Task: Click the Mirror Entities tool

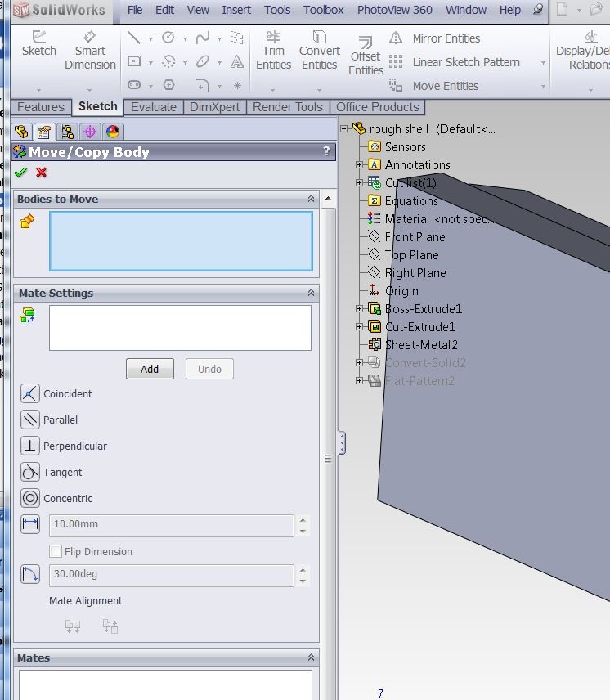Action: (434, 38)
